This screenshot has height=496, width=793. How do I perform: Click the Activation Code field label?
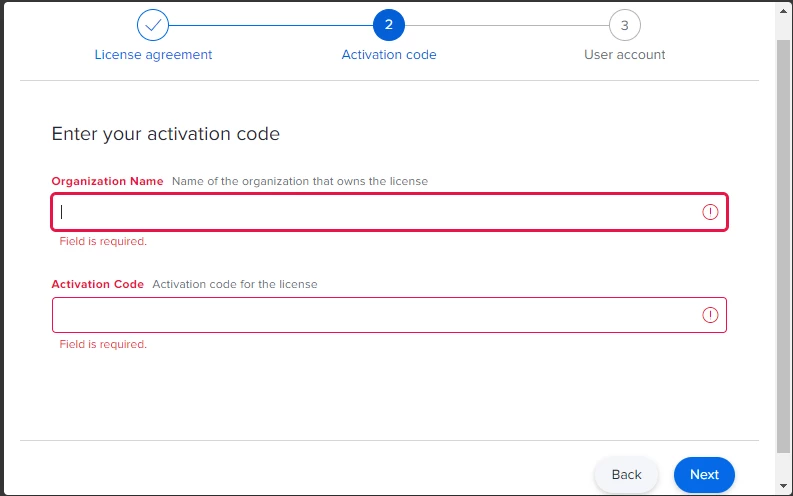pyautogui.click(x=98, y=284)
